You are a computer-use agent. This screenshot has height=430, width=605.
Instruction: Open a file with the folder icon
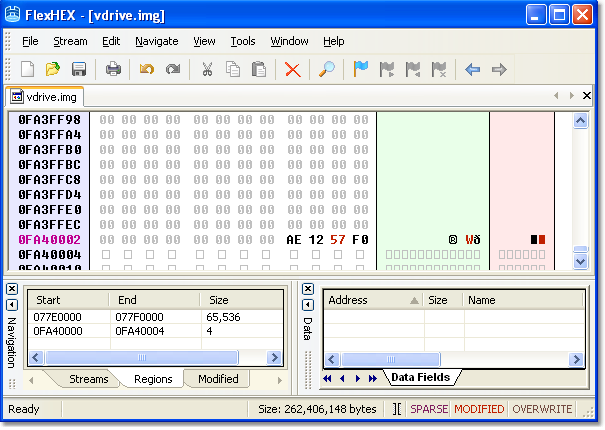(x=53, y=69)
